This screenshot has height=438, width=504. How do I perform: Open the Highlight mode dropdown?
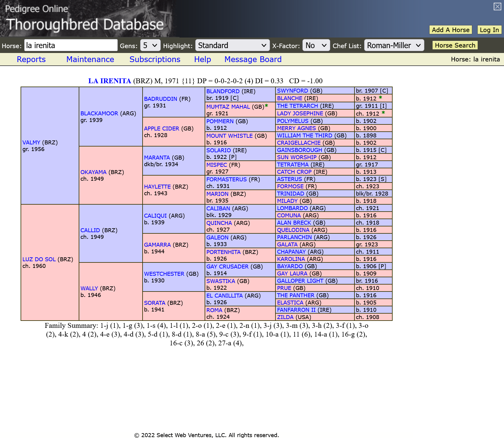pyautogui.click(x=232, y=45)
